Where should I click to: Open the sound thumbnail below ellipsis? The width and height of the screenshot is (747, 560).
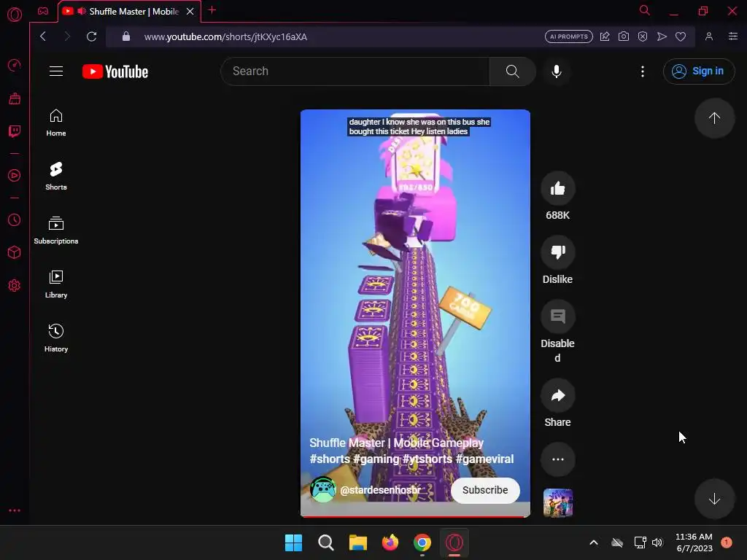point(558,503)
